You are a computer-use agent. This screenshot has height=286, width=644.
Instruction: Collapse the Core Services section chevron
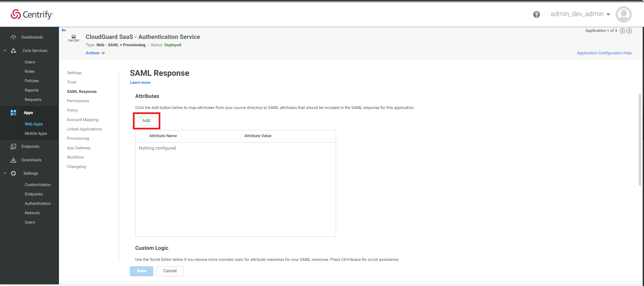point(5,51)
